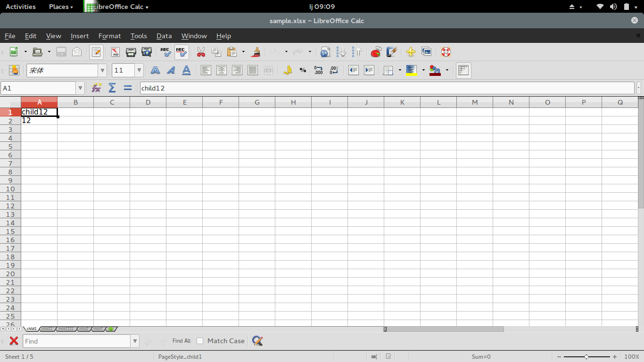
Task: Open the print preview
Action: click(x=146, y=52)
